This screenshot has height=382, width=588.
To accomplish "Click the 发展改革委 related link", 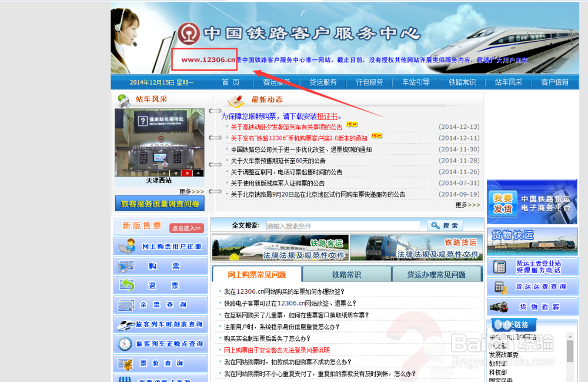I will (x=504, y=354).
